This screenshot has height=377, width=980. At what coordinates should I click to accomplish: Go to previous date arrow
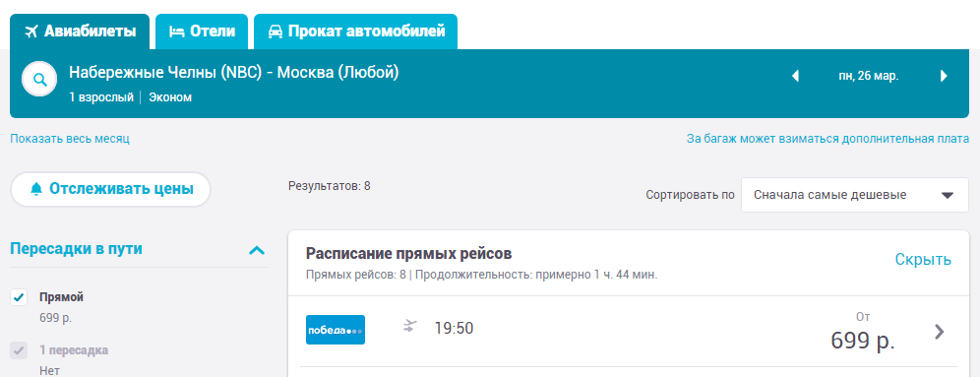[x=796, y=76]
